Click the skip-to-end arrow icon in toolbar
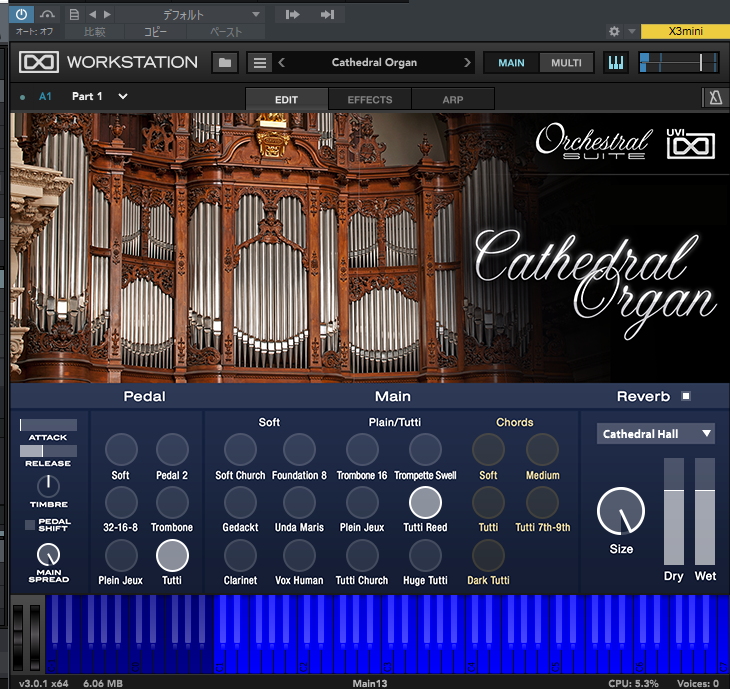Viewport: 730px width, 689px height. pyautogui.click(x=327, y=14)
